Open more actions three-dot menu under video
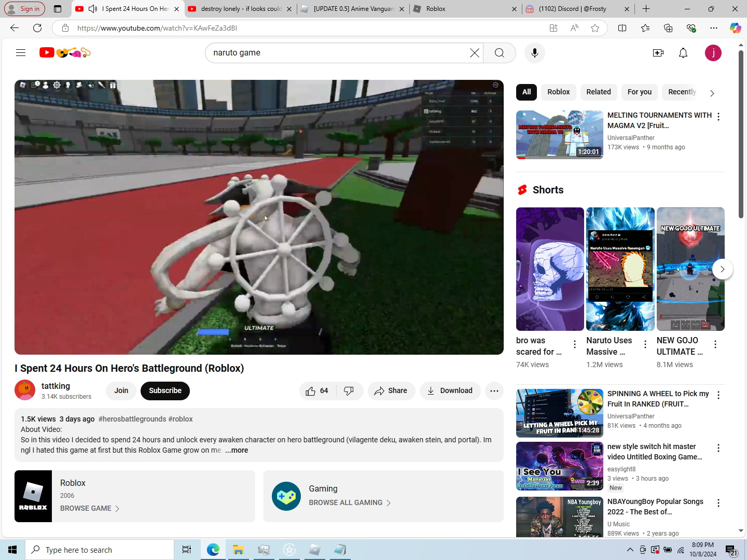The image size is (747, 560). (x=494, y=391)
